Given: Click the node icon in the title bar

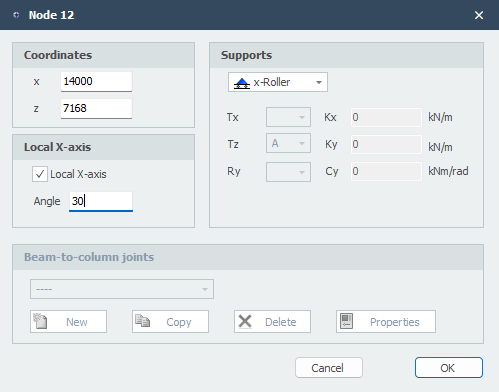Looking at the screenshot, I should pyautogui.click(x=16, y=15).
